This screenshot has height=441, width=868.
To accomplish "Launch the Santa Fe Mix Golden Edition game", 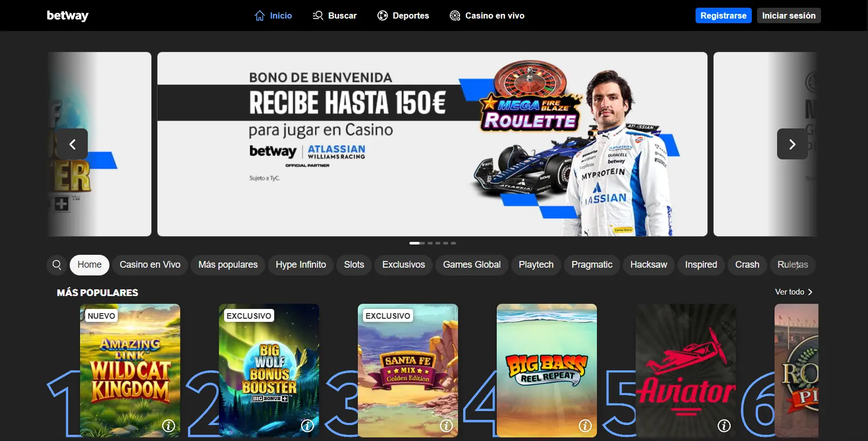I will 408,370.
